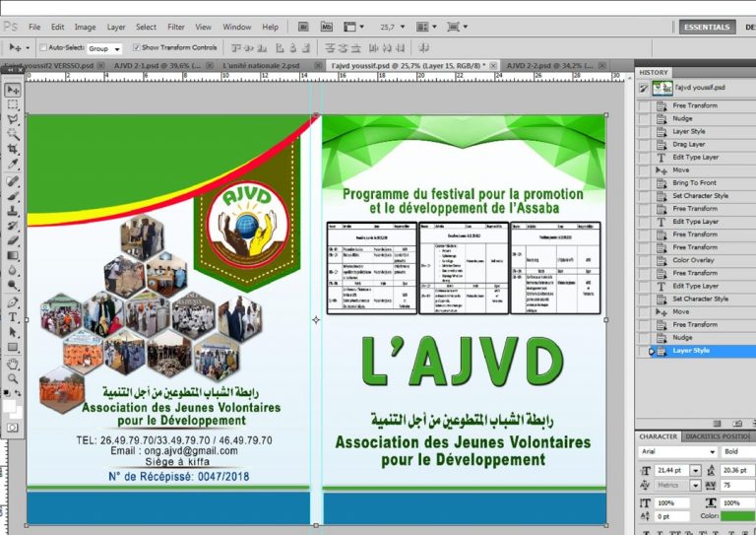Toggle Quick Mask mode
Viewport: 756px width, 535px height.
pos(13,428)
